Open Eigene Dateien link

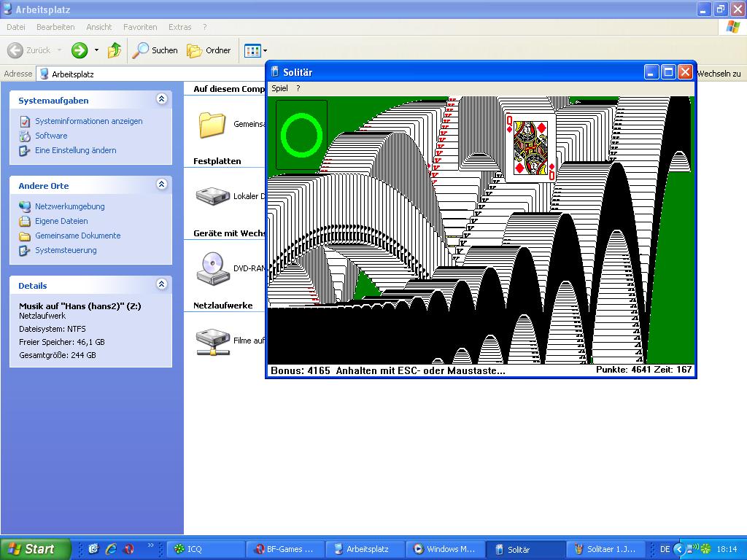[61, 221]
